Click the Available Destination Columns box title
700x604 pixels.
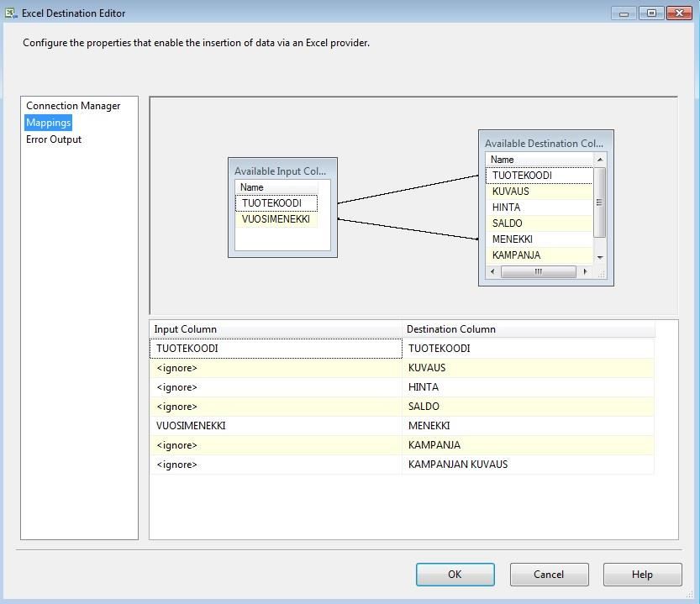click(x=544, y=144)
